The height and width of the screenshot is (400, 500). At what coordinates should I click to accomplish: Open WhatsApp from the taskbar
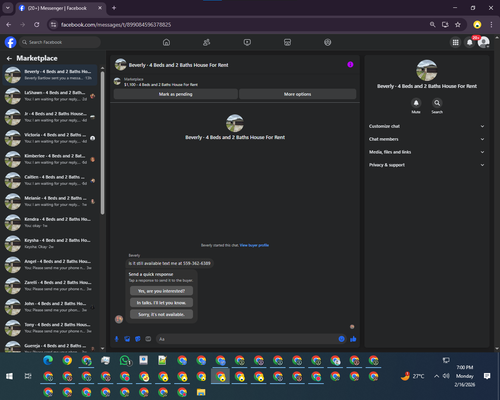125,360
